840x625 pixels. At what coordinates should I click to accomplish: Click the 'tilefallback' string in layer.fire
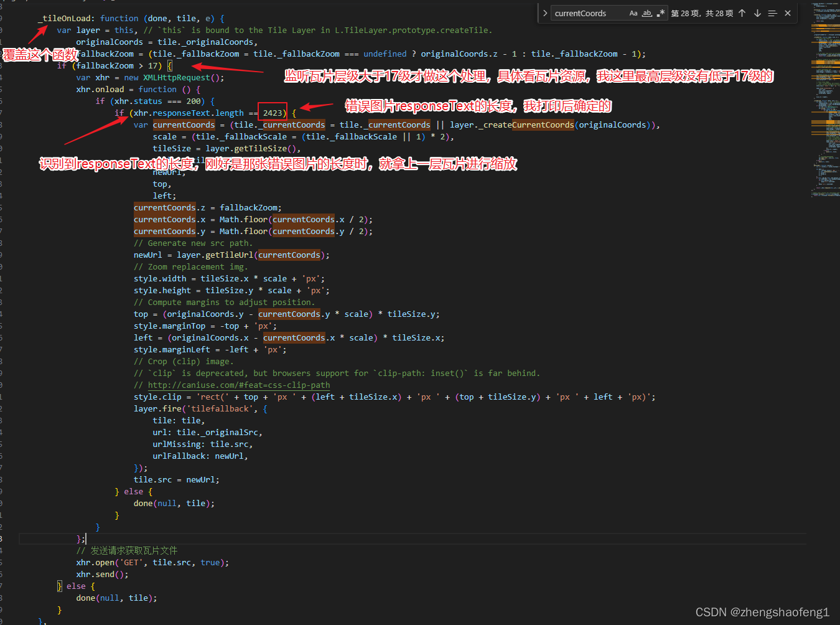click(x=220, y=409)
